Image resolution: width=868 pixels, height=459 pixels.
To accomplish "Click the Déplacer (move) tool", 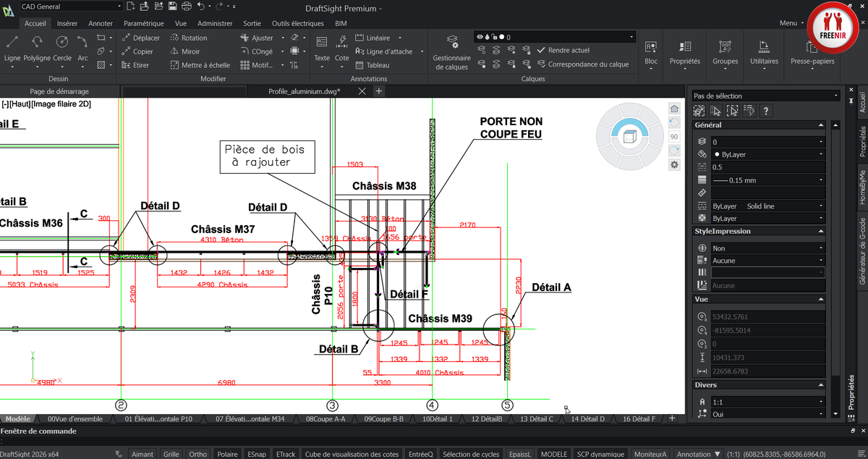I will (x=140, y=38).
